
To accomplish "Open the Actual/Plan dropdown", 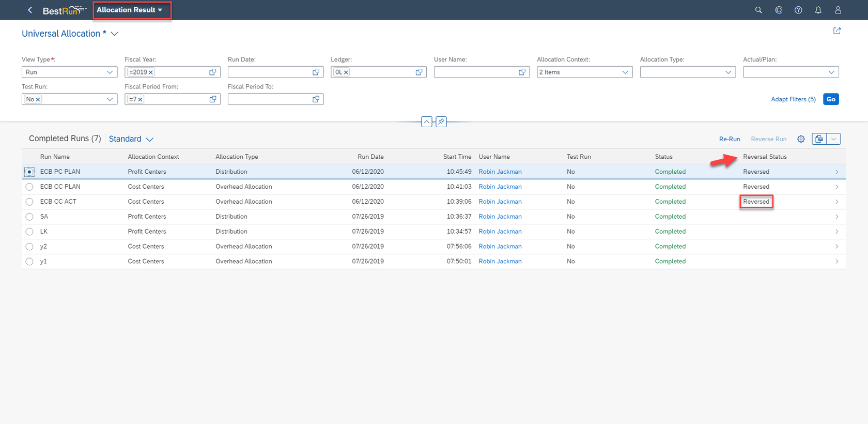I will point(831,72).
